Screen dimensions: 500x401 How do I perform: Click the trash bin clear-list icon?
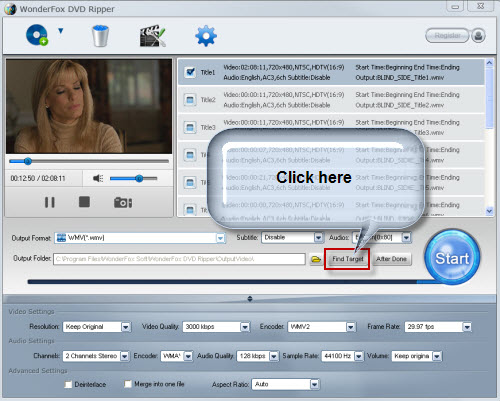pyautogui.click(x=100, y=36)
